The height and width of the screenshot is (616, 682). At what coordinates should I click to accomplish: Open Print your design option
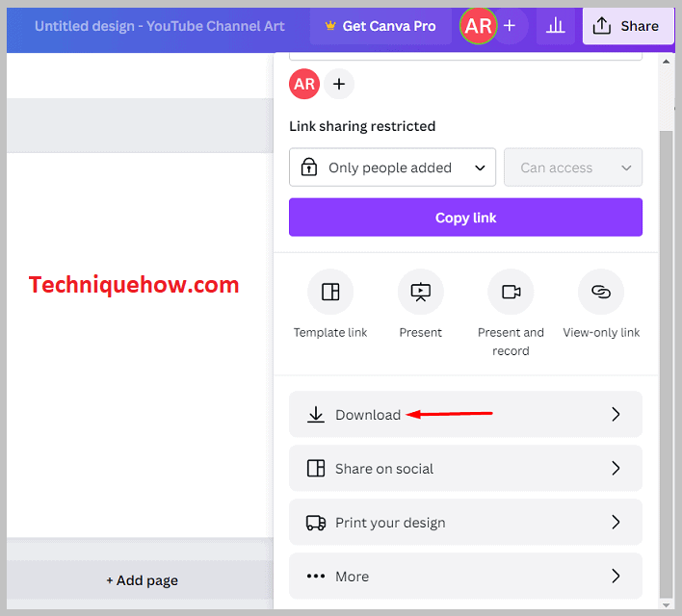(465, 522)
